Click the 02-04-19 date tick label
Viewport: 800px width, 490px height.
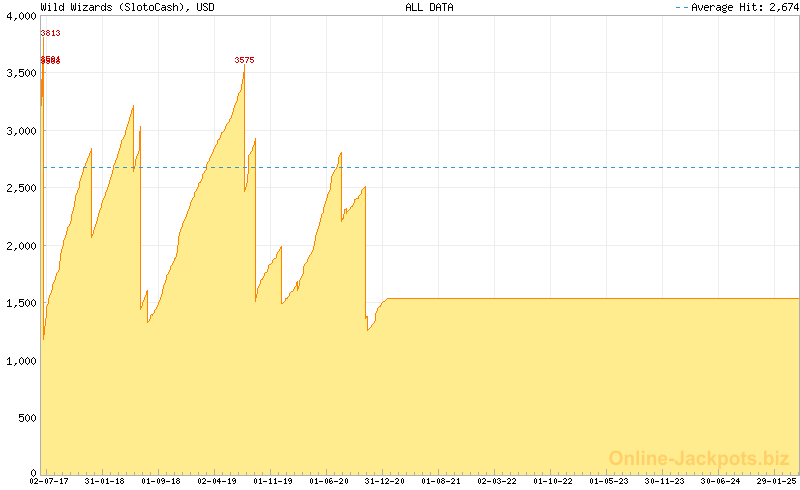216,481
